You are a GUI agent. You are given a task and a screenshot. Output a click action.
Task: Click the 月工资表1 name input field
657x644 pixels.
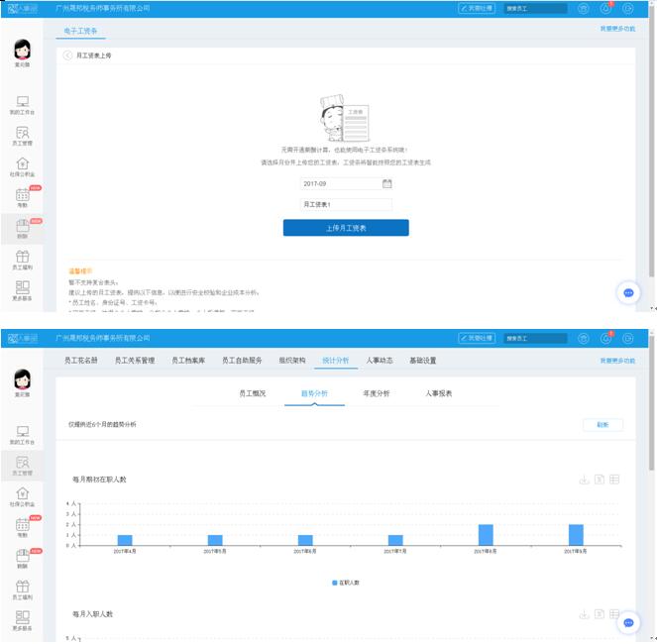346,205
